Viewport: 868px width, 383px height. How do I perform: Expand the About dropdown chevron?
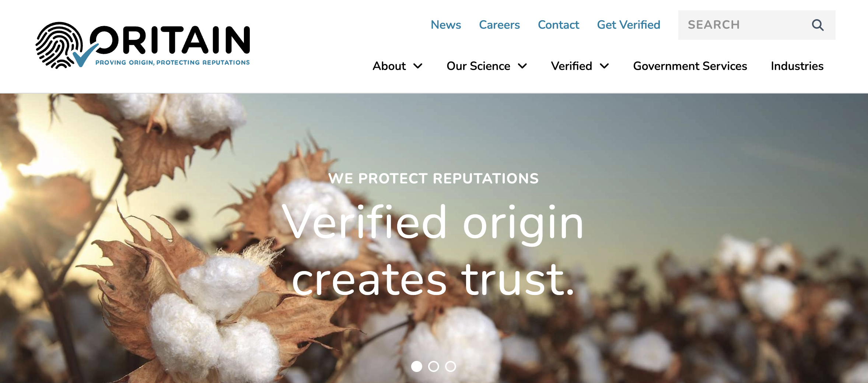pyautogui.click(x=418, y=66)
